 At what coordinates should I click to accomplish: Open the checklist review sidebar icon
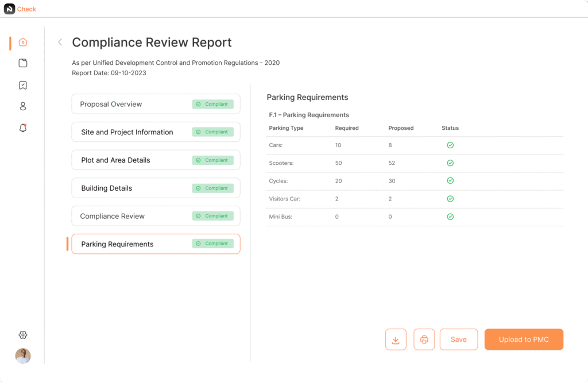23,85
